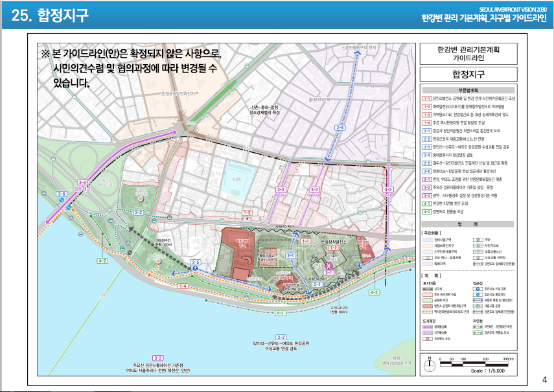Viewport: 554px width, 392px height.
Task: Click the '합정지구' box in the side panel
Action: (468, 75)
